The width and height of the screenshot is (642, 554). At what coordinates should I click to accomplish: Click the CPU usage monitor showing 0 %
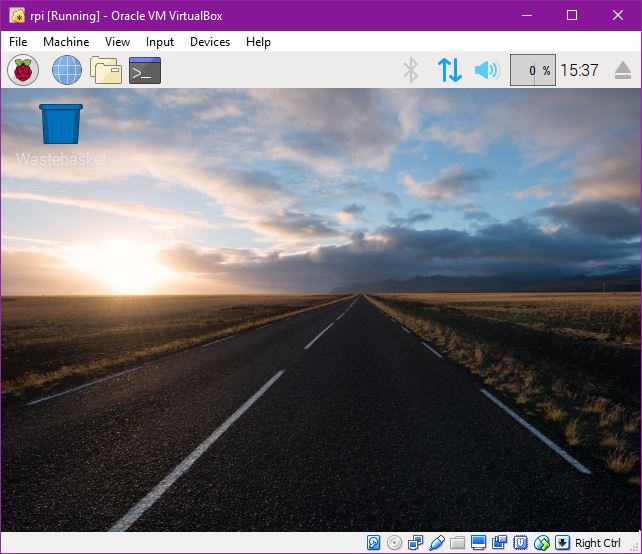532,70
